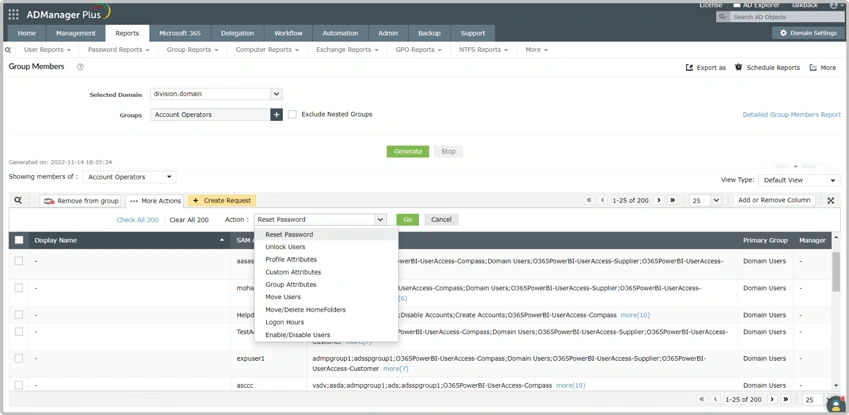Click the green Go button
The height and width of the screenshot is (415, 849).
pyautogui.click(x=408, y=219)
